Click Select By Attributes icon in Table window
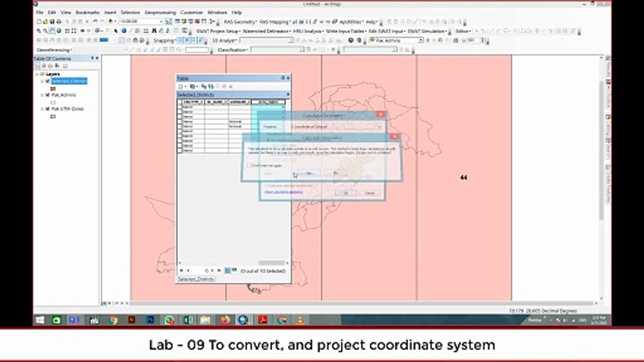644x362 pixels. click(x=204, y=86)
